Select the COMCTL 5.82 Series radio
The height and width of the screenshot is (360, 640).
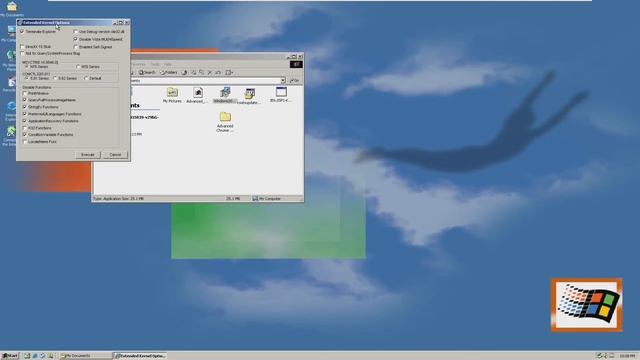point(55,78)
